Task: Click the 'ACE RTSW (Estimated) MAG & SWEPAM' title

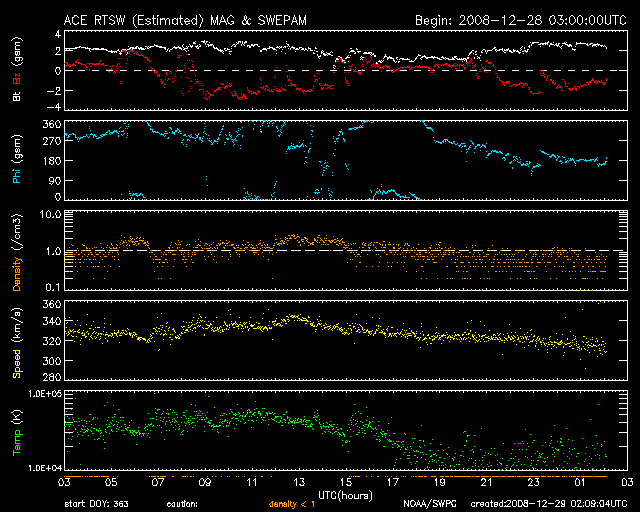Action: coord(185,20)
